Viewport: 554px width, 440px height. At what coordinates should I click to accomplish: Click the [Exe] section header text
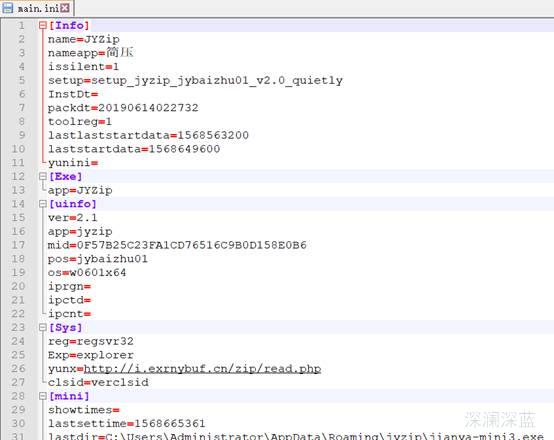pyautogui.click(x=65, y=176)
